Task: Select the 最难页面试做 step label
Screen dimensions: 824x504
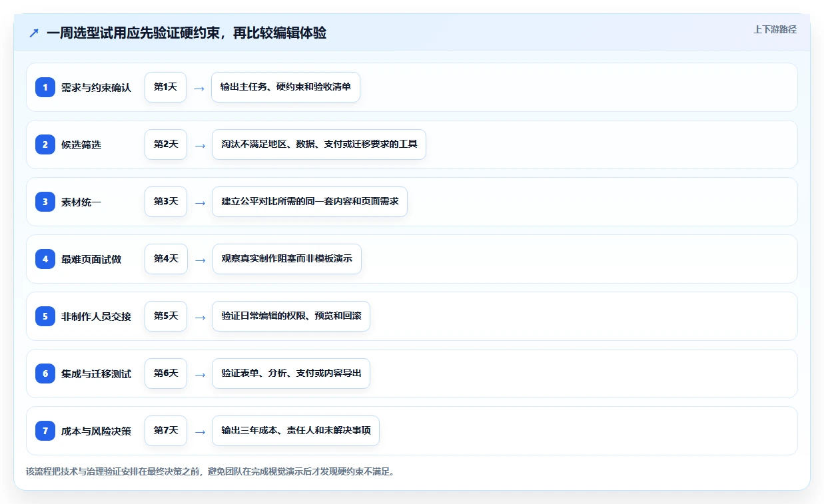Action: click(x=91, y=259)
